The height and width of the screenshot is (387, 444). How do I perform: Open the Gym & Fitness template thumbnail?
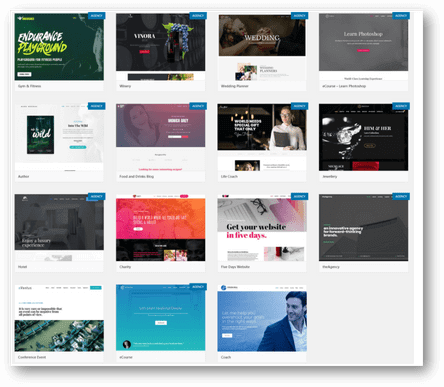[x=59, y=47]
